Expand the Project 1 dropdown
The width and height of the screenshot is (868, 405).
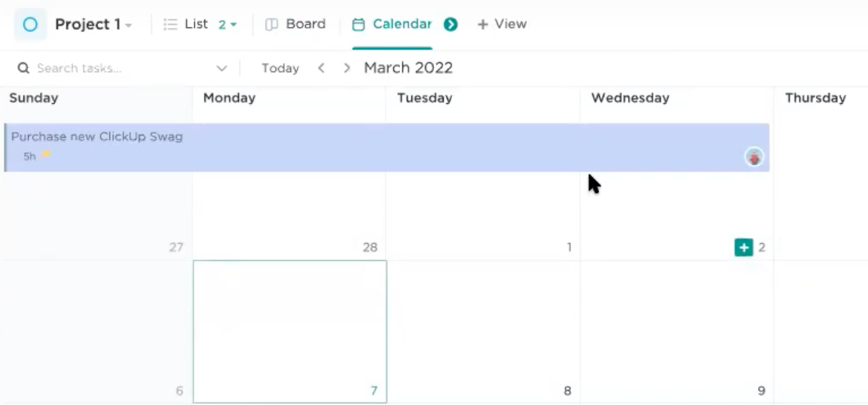click(x=129, y=26)
